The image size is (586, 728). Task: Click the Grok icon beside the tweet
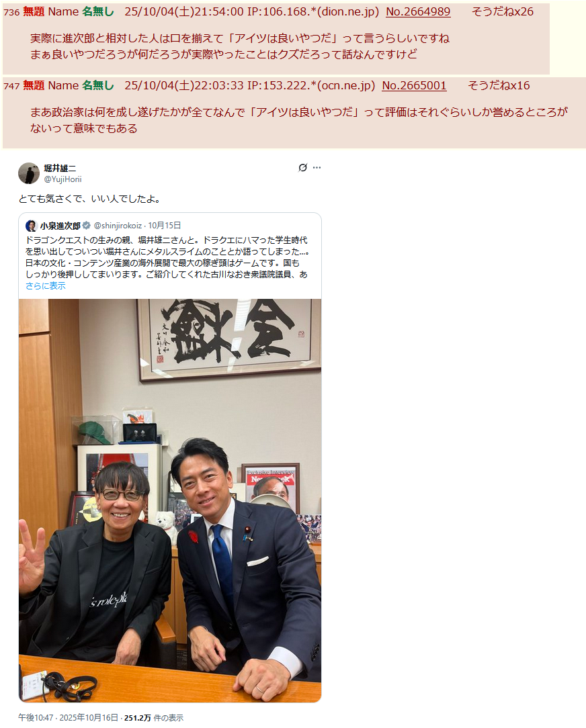pos(302,168)
